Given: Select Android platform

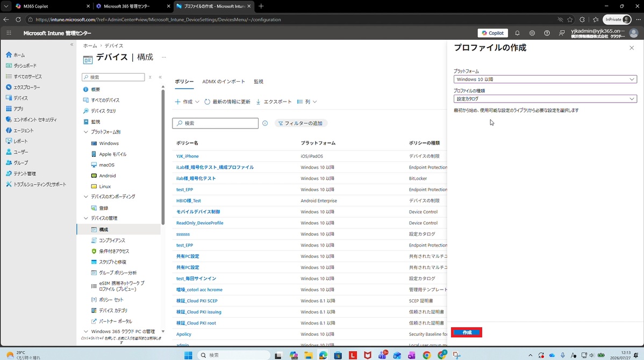Looking at the screenshot, I should tap(103, 175).
